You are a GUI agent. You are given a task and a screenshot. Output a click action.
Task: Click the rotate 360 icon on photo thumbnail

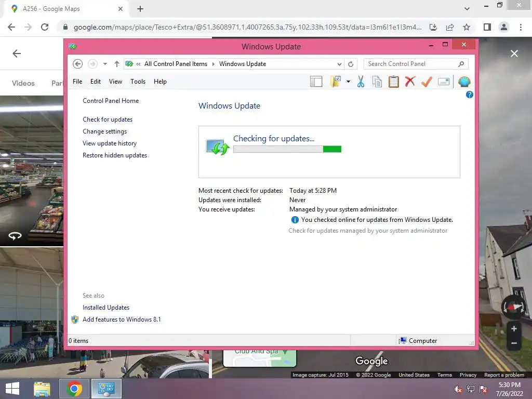(x=15, y=235)
